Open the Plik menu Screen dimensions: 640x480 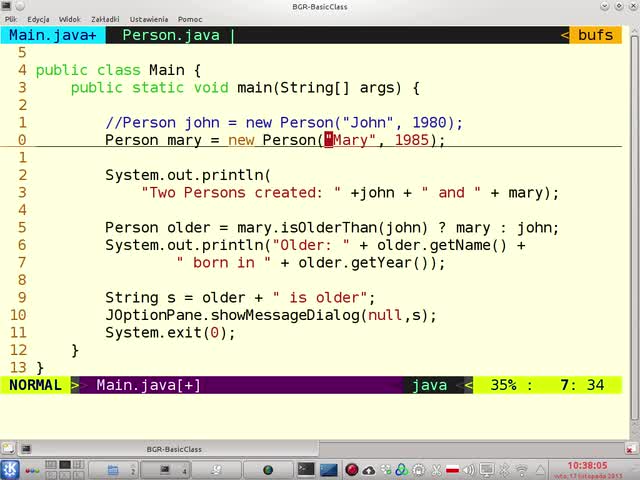11,19
